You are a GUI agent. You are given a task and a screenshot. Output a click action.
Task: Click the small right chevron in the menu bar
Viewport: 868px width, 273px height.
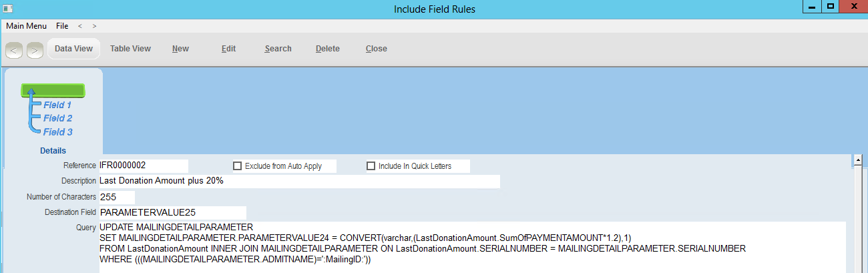coord(94,26)
